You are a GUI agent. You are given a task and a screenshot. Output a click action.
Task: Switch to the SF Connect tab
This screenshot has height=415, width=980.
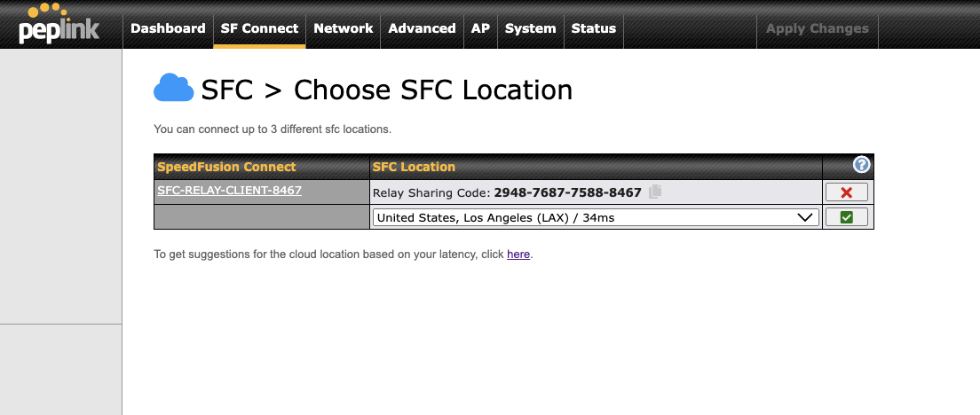tap(259, 28)
